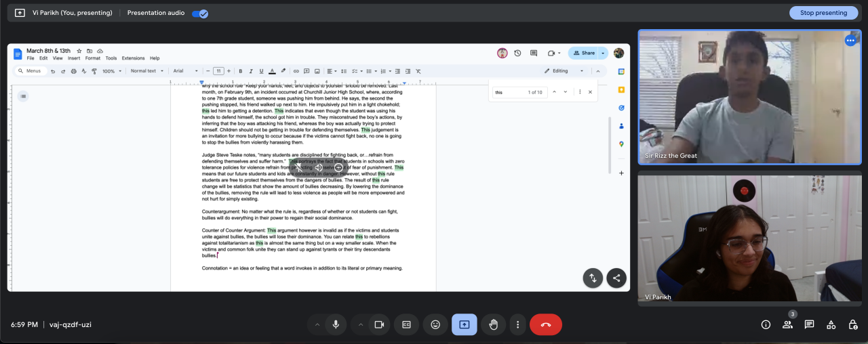
Task: Open the Editing mode dropdown in Docs
Action: tap(564, 71)
